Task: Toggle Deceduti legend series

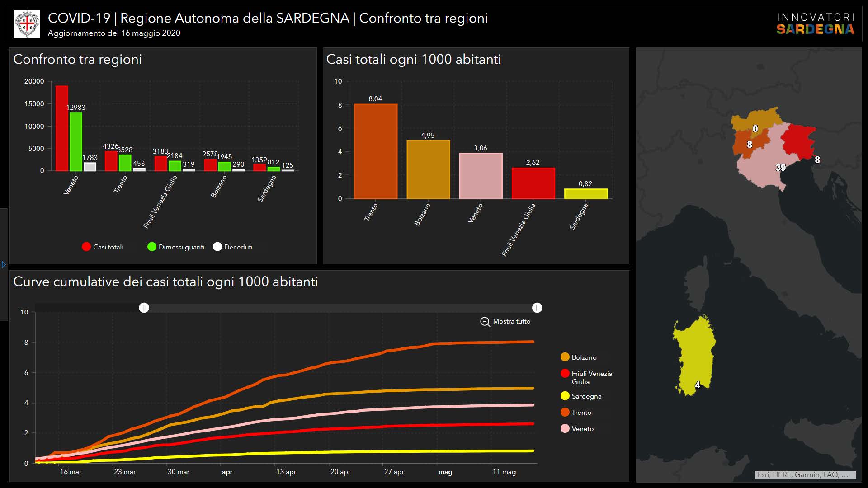Action: point(217,247)
